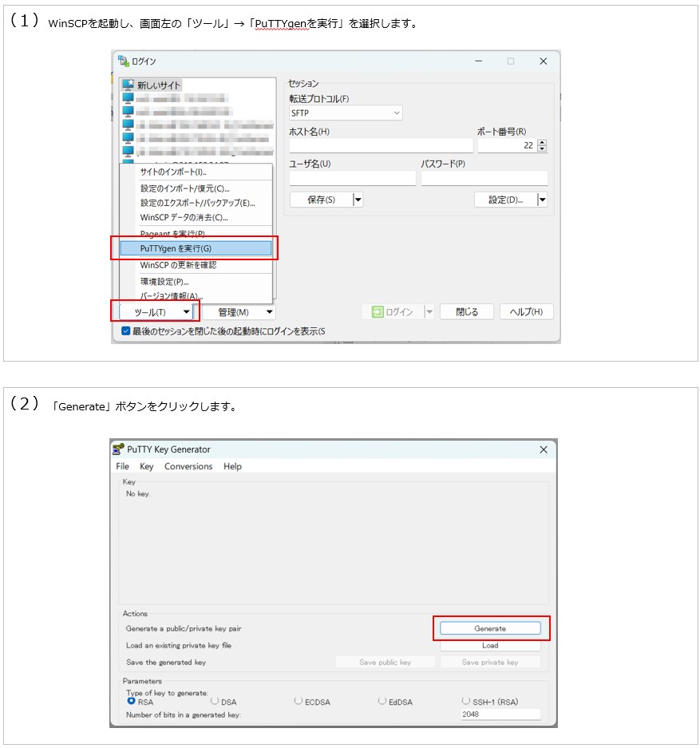Click the Save private key button
This screenshot has height=748, width=700.
490,662
